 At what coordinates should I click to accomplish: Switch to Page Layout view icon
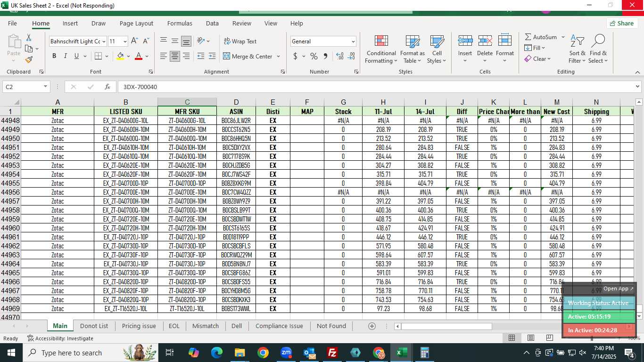[x=530, y=338]
